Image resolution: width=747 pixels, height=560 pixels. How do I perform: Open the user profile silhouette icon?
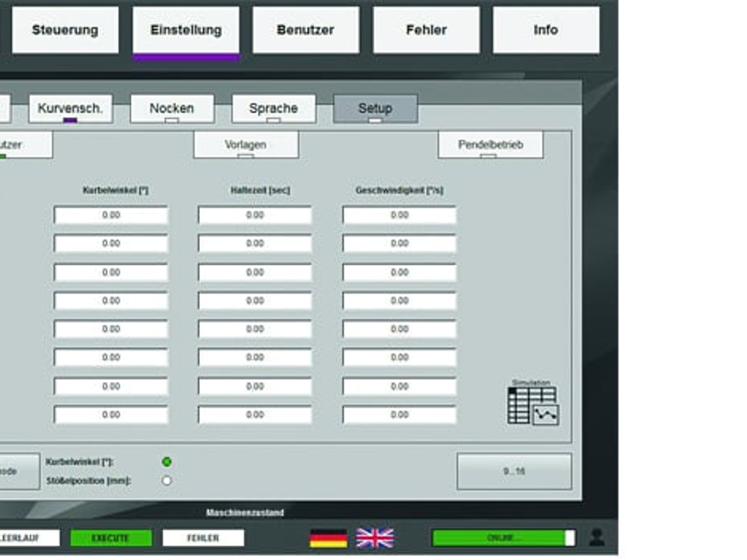coord(597,538)
